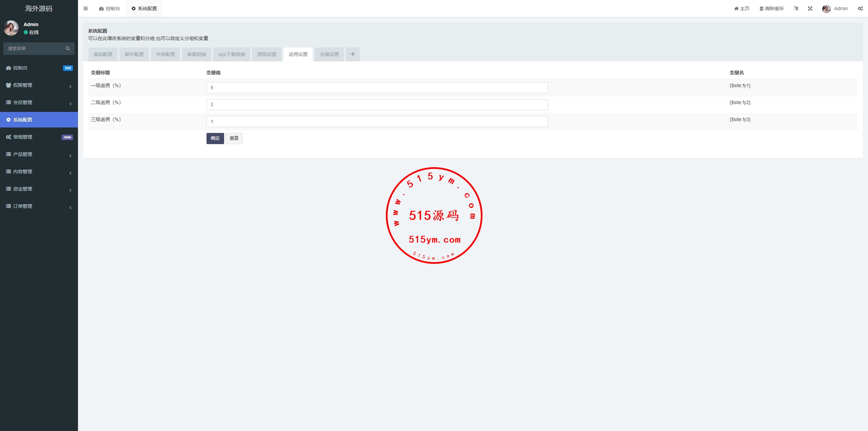Click the Admin avatar in top bar
Image resolution: width=868 pixels, height=431 pixels.
point(826,9)
